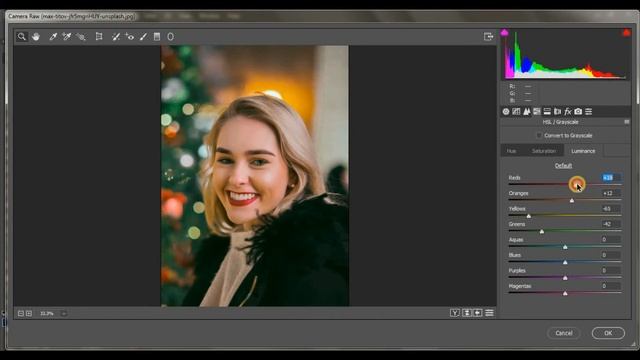Viewport: 640px width, 360px height.
Task: Switch to the Saturation tab
Action: click(x=544, y=151)
